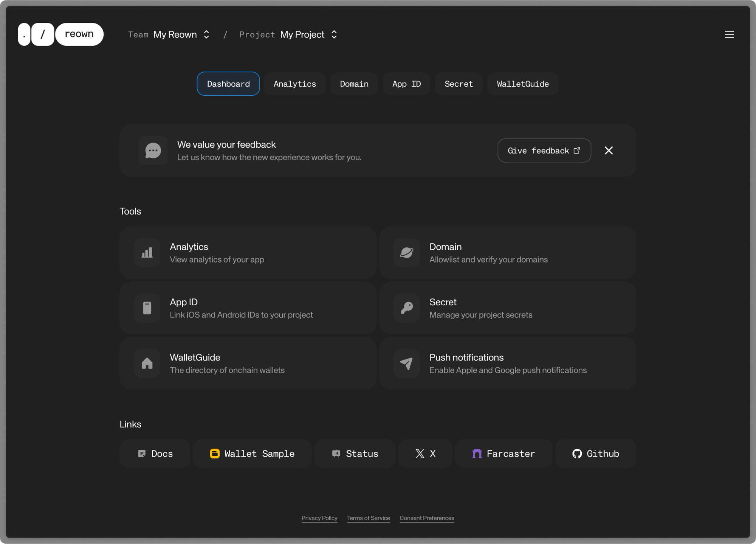This screenshot has width=756, height=544.
Task: Open the Secret tab
Action: tap(459, 84)
